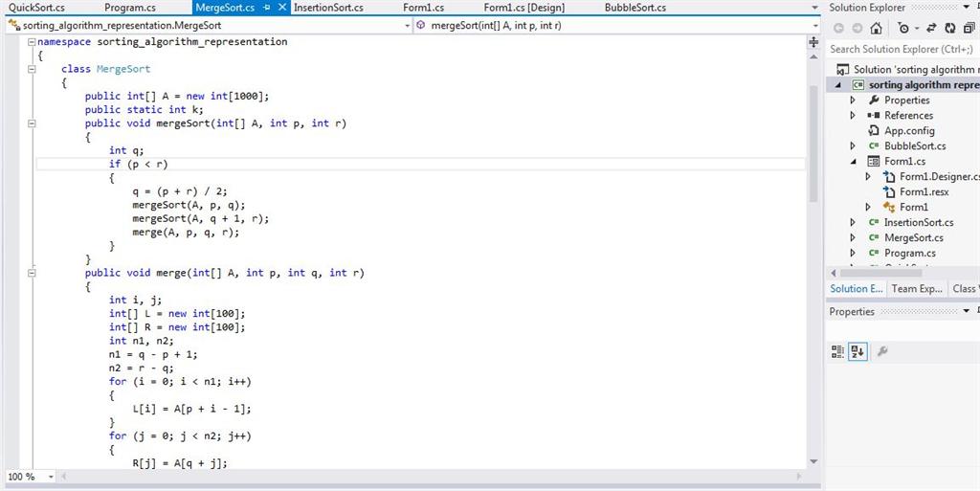This screenshot has width=980, height=491.
Task: Click the Categorized view icon in Properties
Action: coord(838,351)
